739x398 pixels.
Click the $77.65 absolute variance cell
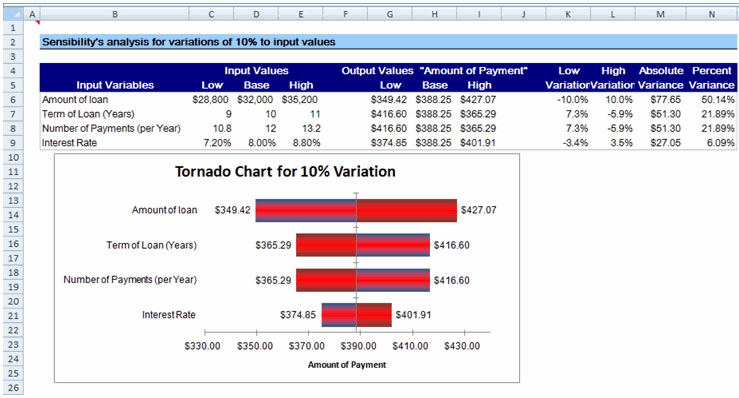[x=665, y=100]
